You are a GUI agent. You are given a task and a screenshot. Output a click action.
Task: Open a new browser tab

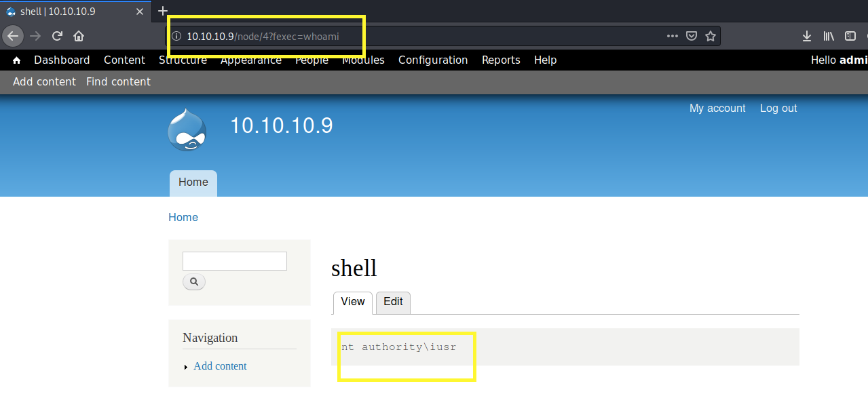163,11
